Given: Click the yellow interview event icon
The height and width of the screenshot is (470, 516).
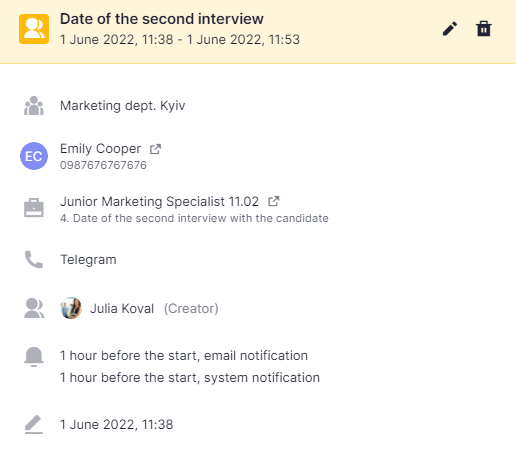Looking at the screenshot, I should (x=34, y=29).
